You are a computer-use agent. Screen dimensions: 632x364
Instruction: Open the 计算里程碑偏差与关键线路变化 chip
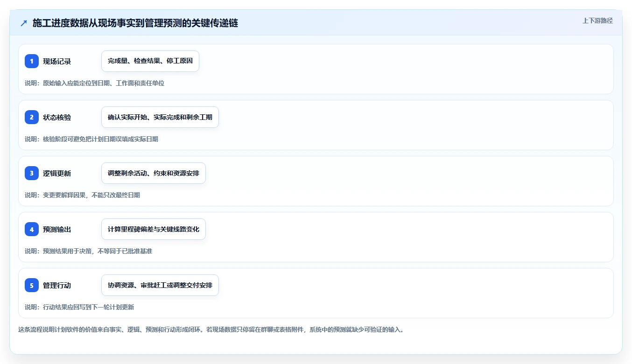(154, 229)
